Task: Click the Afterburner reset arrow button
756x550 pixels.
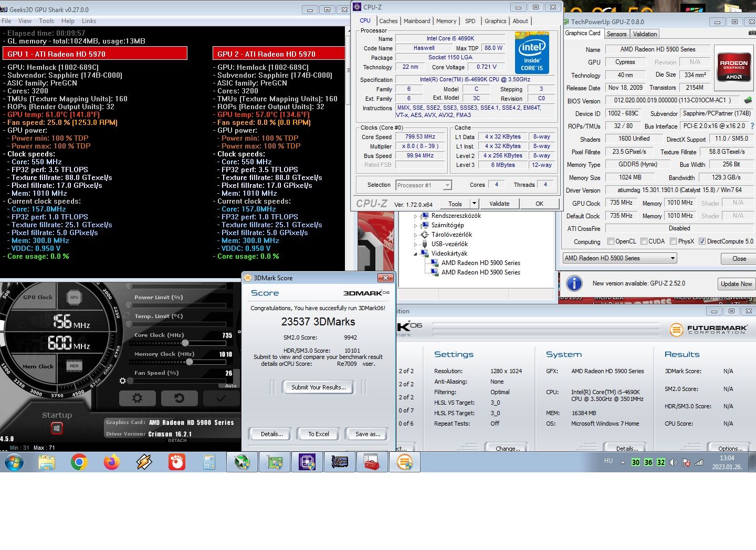Action: 179,398
